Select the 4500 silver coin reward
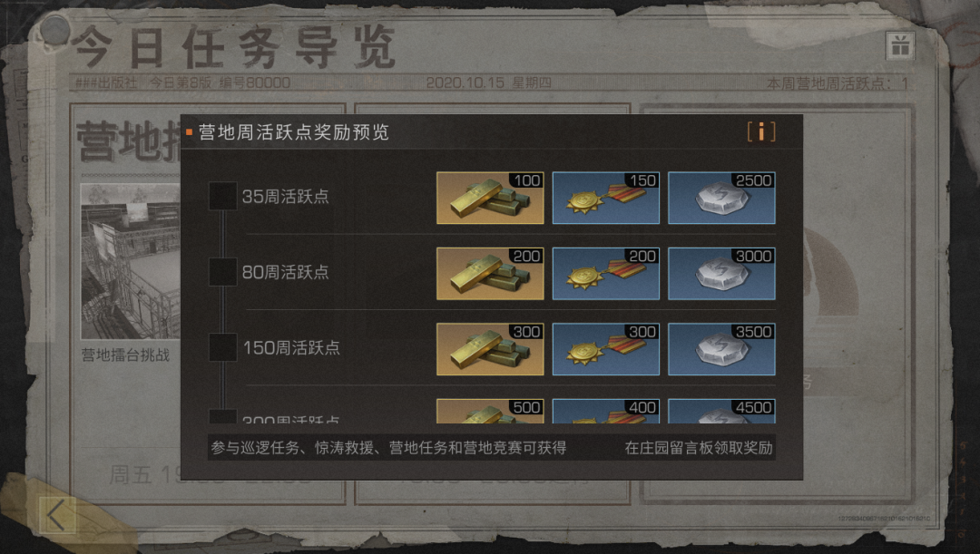Viewport: 980px width, 554px height. click(722, 411)
